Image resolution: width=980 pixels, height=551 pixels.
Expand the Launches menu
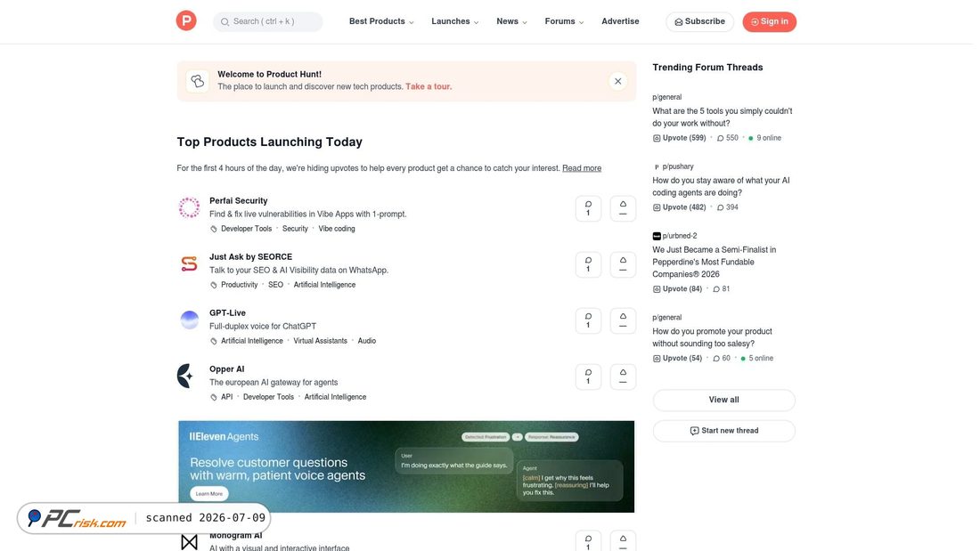455,21
